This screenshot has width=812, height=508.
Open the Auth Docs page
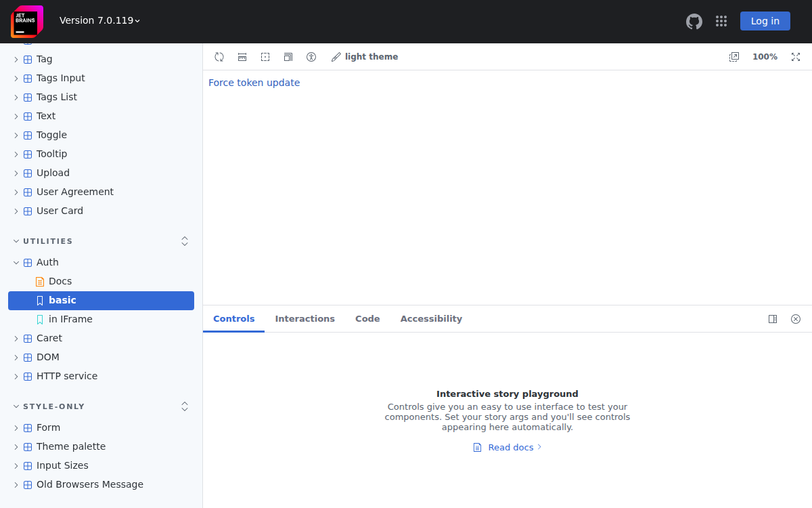tap(101, 281)
